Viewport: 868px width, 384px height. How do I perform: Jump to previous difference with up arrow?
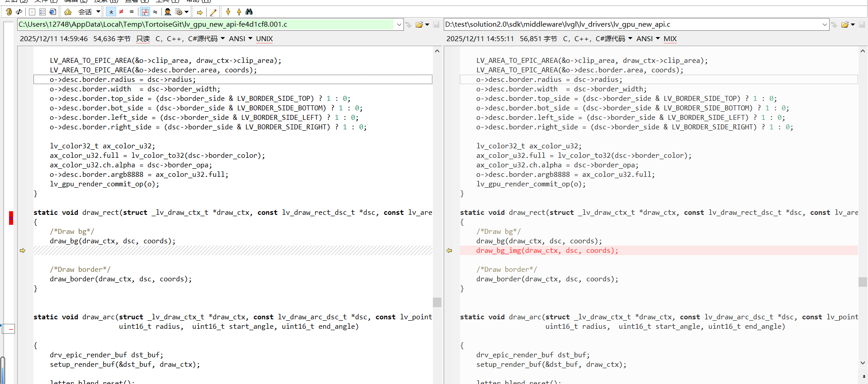pos(239,12)
